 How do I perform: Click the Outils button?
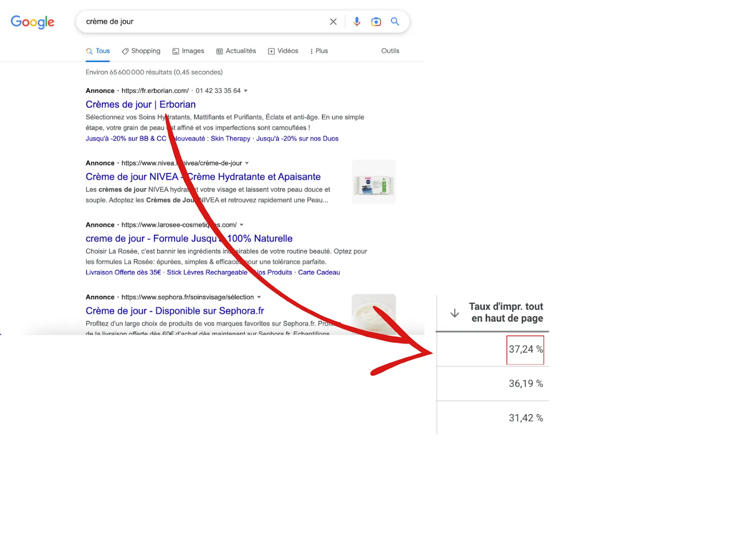point(390,51)
